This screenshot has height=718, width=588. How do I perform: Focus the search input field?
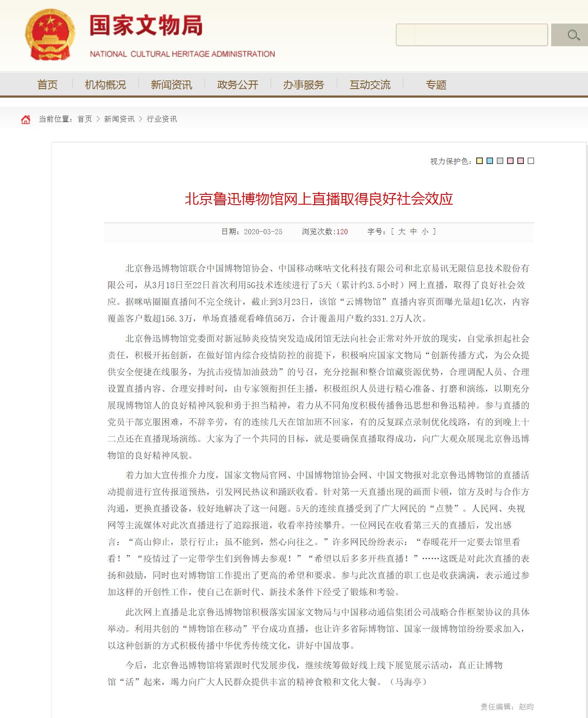coord(472,35)
